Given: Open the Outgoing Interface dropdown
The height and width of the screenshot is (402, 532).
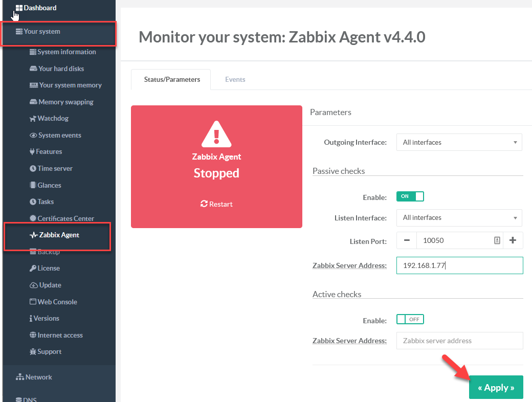Looking at the screenshot, I should [x=459, y=143].
